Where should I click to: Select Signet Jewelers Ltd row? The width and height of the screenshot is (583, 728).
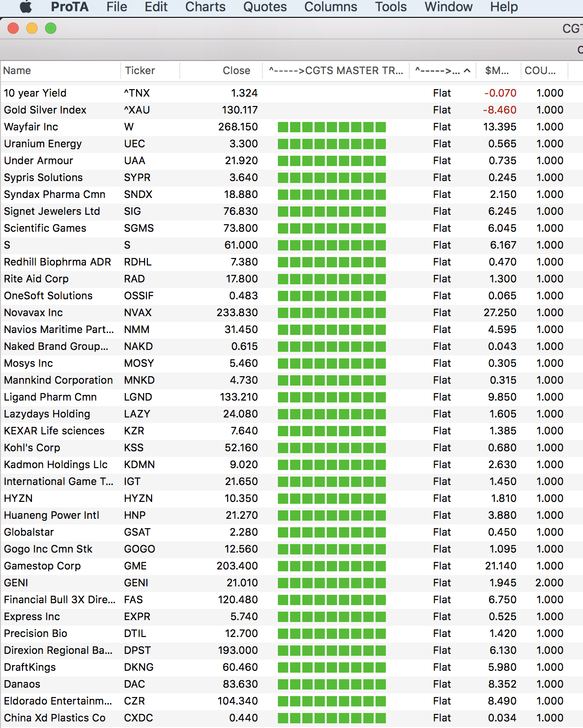point(291,212)
